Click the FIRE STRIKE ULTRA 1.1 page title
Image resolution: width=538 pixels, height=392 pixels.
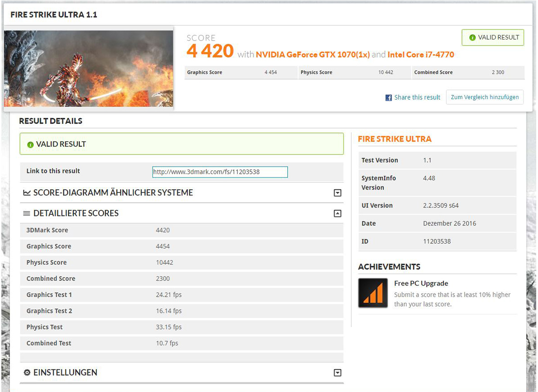54,15
